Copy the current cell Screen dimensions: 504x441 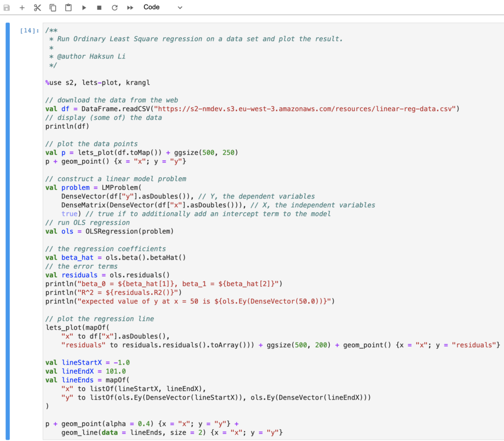[53, 7]
